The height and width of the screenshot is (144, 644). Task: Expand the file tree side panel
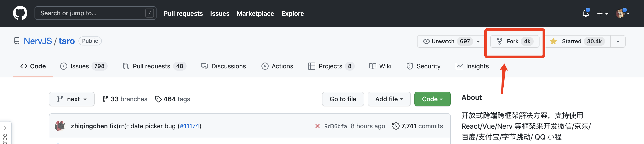click(5, 128)
